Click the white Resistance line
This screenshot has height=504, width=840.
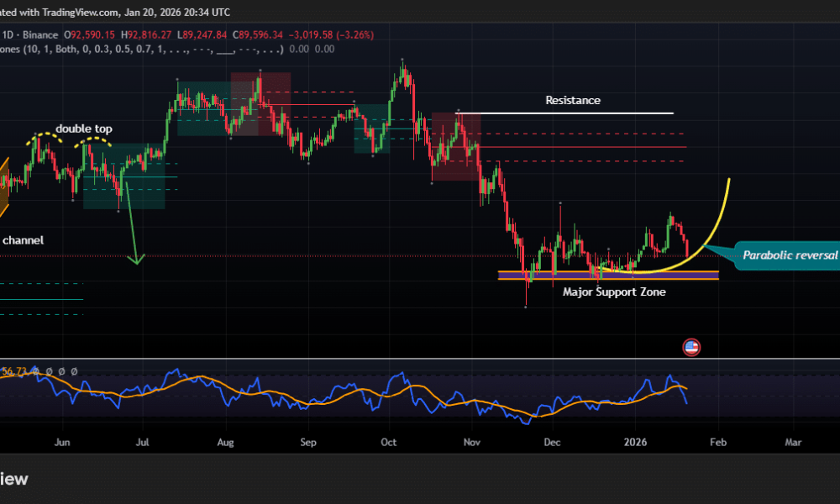pos(588,113)
